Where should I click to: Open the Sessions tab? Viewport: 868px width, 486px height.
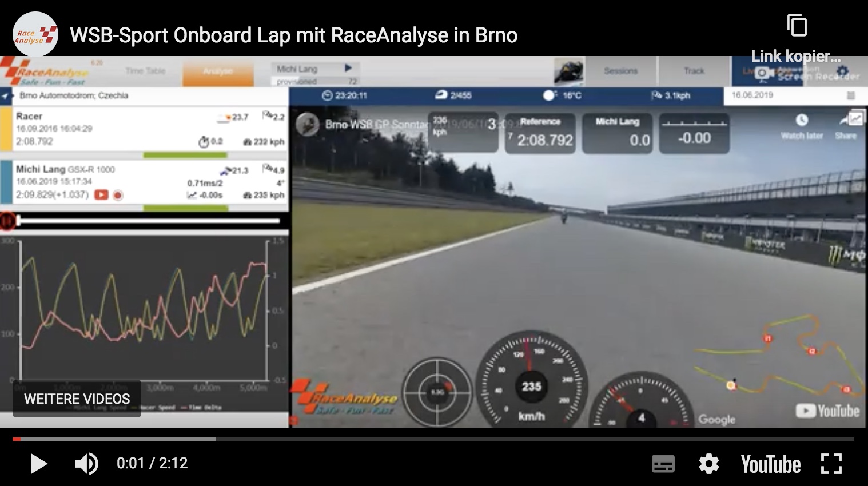620,71
